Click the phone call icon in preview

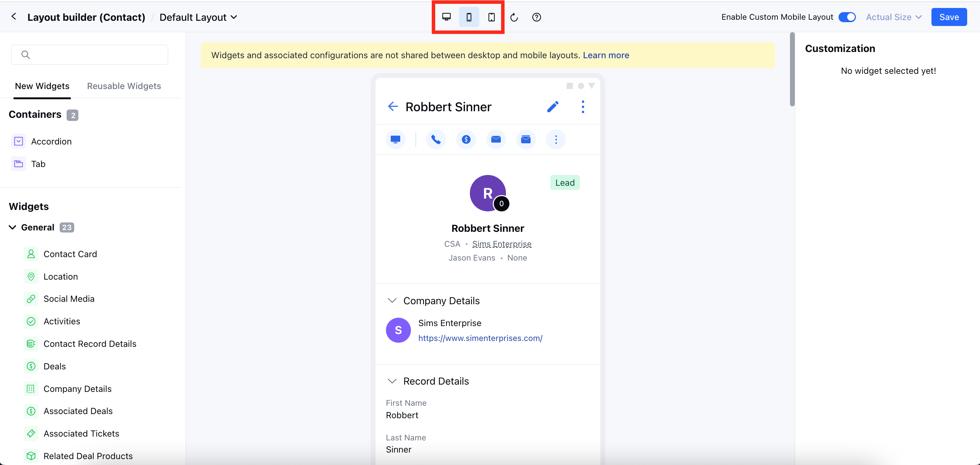coord(436,140)
